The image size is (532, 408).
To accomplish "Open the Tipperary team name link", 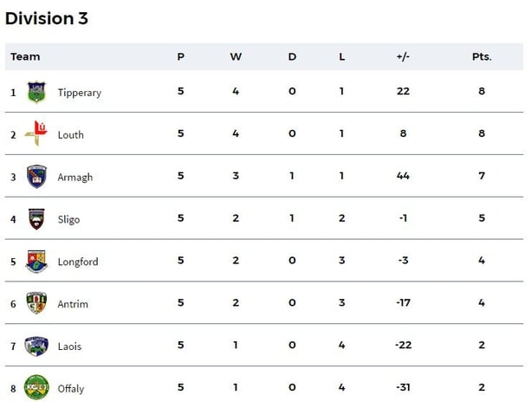I will point(80,93).
